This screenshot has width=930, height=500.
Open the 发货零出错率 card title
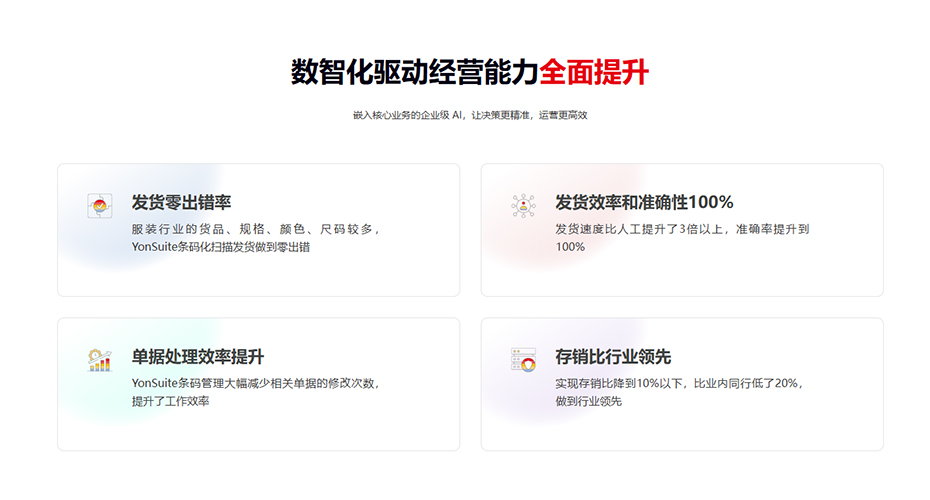(x=181, y=203)
